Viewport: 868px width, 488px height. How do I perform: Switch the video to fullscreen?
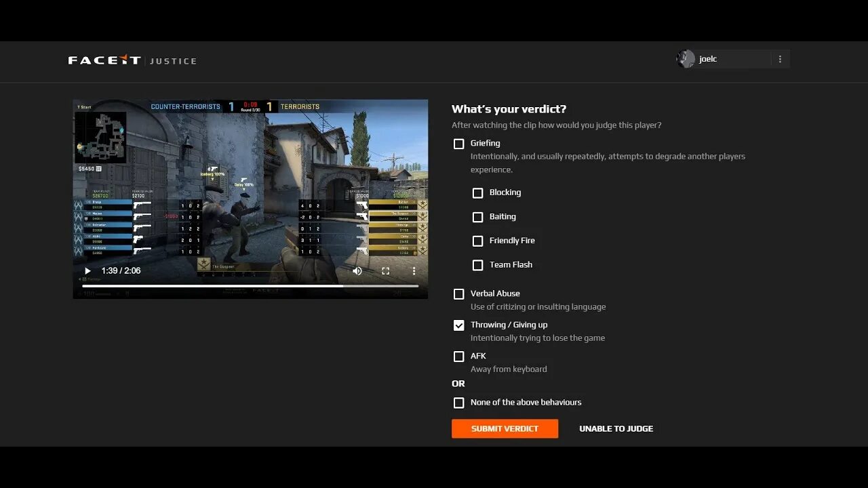pos(385,271)
